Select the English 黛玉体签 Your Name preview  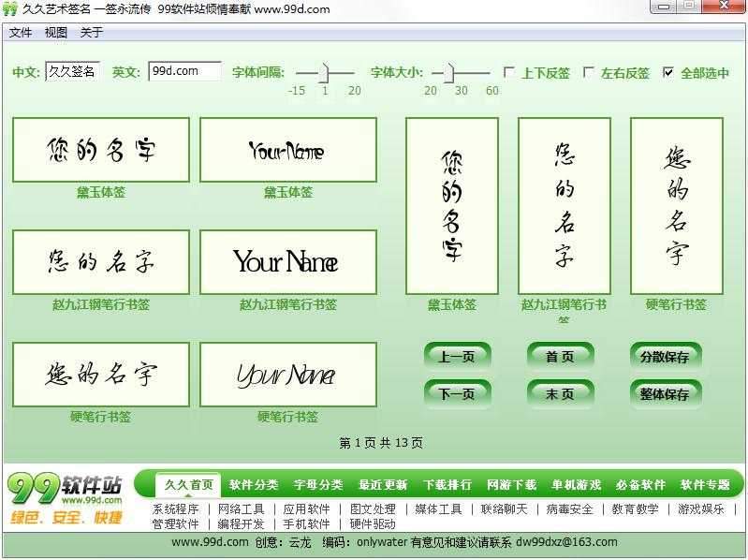pyautogui.click(x=288, y=150)
